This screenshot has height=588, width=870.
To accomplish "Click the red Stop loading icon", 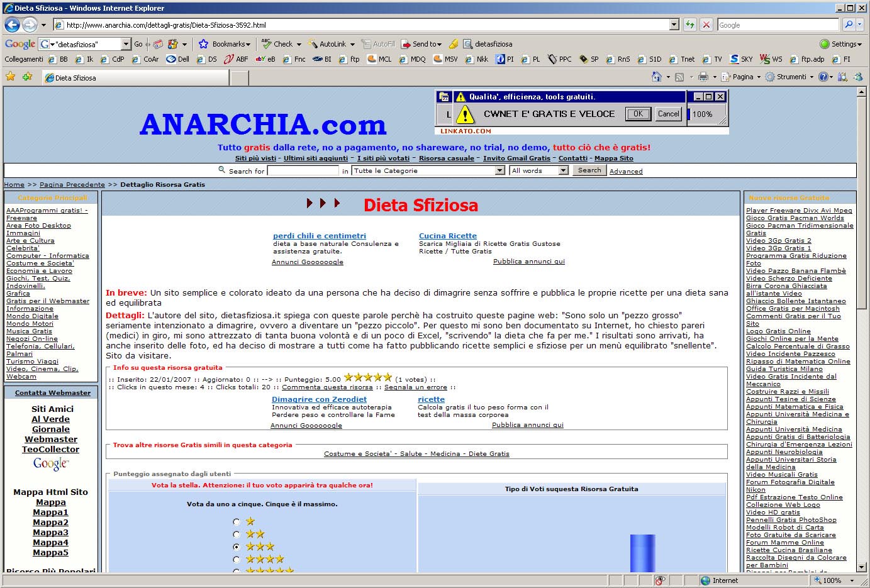I will tap(706, 25).
